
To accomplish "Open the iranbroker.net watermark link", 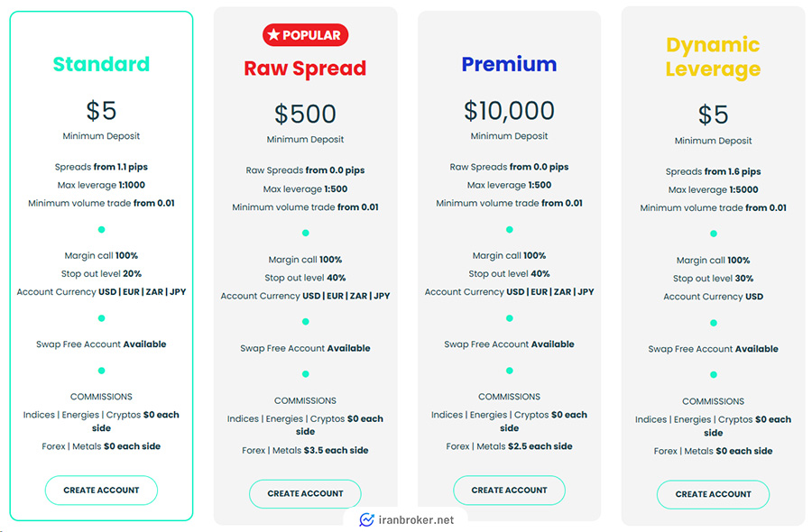I will click(406, 519).
